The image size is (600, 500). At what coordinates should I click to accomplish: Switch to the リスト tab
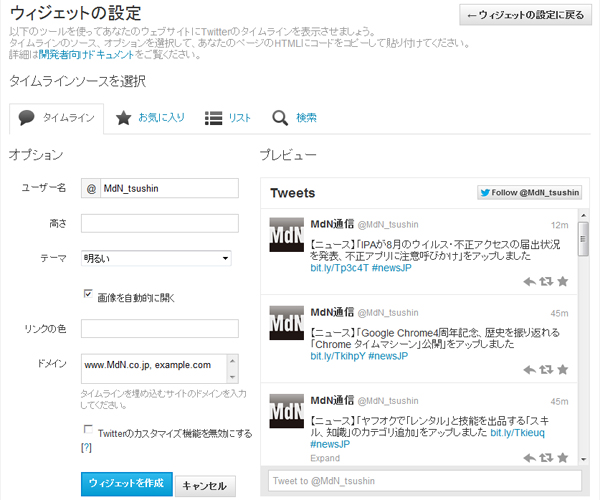pos(228,118)
